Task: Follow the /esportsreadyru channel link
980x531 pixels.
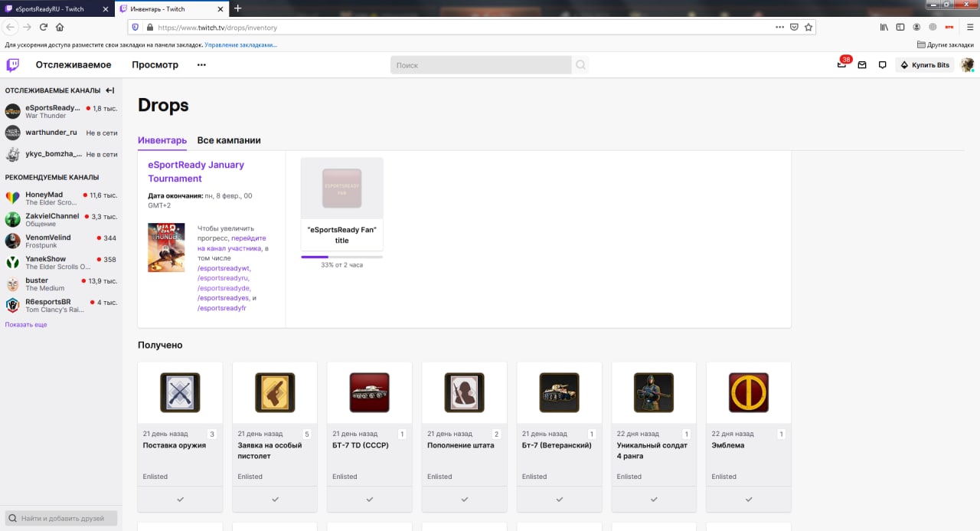Action: tap(224, 278)
